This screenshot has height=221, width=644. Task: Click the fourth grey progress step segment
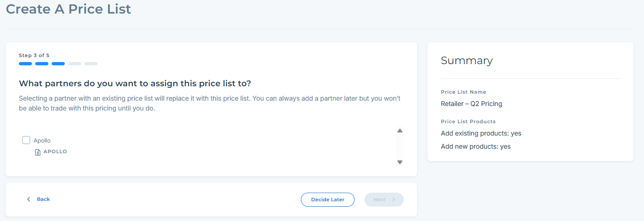point(75,64)
